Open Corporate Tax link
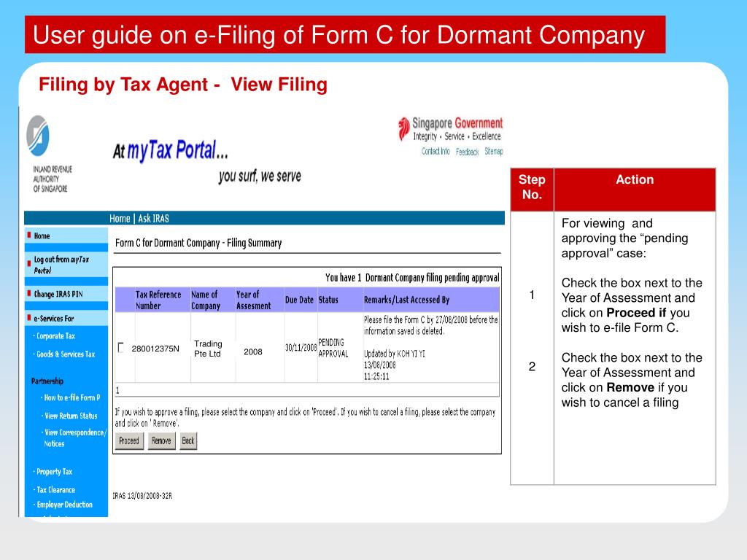Image resolution: width=747 pixels, height=560 pixels. coord(54,336)
